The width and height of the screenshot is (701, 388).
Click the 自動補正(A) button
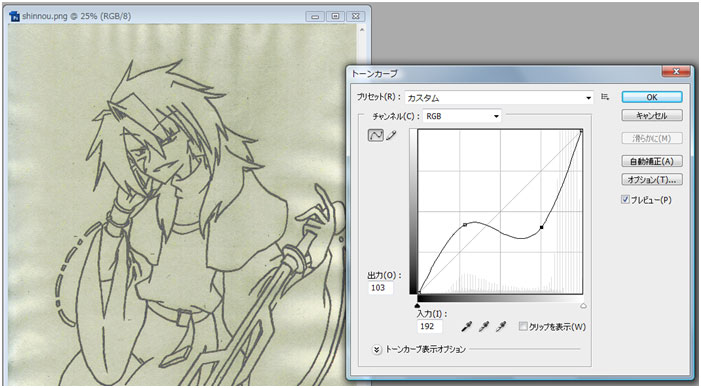[x=652, y=161]
